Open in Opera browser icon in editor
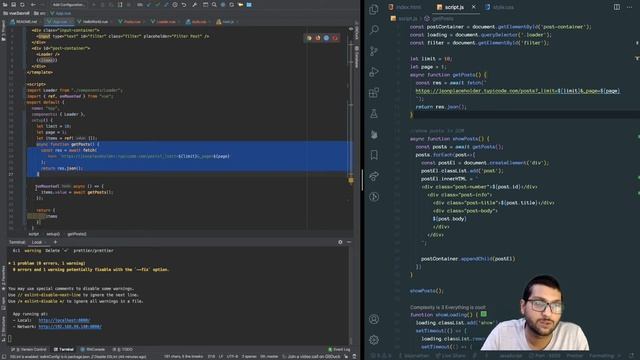 tap(335, 38)
